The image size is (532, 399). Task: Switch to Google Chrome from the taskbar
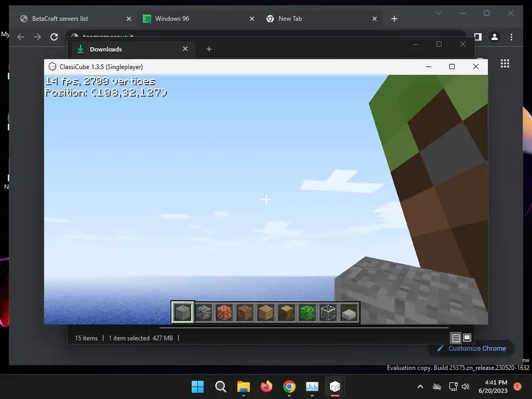(289, 387)
